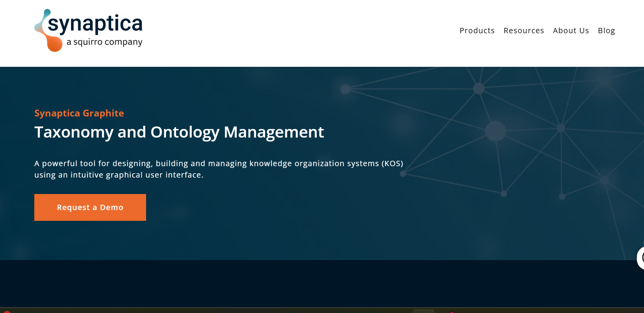This screenshot has height=313, width=644.
Task: Open the Resources menu
Action: [524, 31]
